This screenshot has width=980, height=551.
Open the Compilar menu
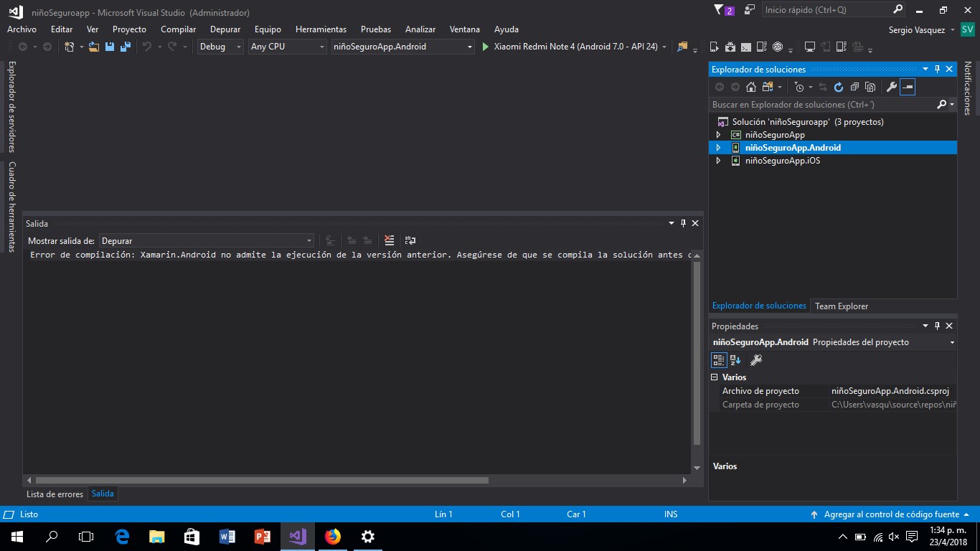(179, 29)
